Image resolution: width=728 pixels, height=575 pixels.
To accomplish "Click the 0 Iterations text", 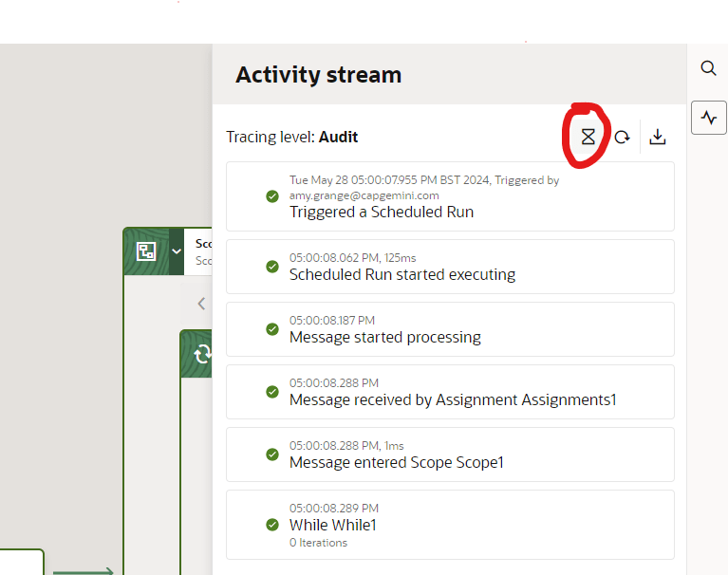I will point(318,543).
